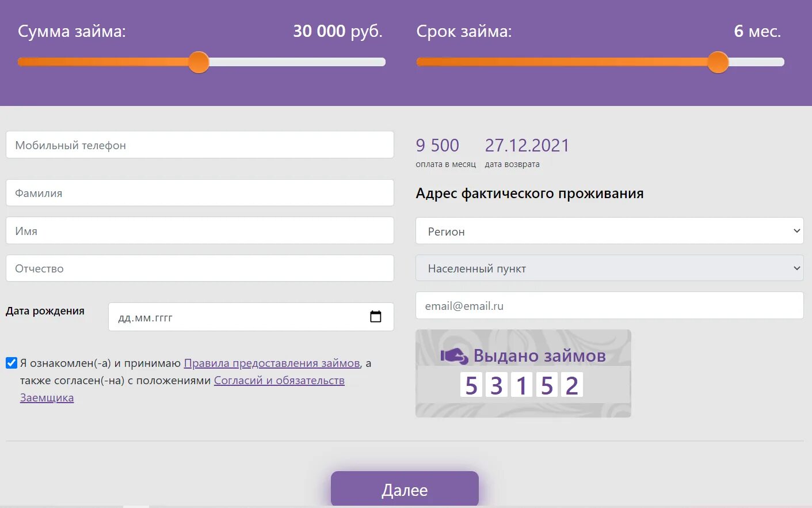The image size is (812, 508).
Task: Click the 9 500 monthly payment value
Action: coord(437,145)
